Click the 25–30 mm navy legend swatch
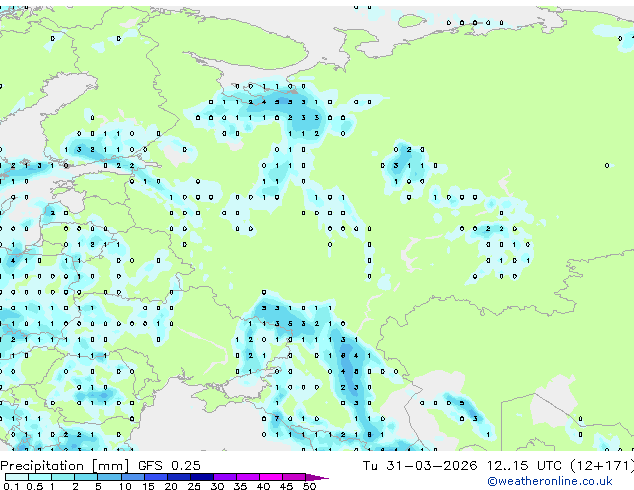 click(201, 477)
